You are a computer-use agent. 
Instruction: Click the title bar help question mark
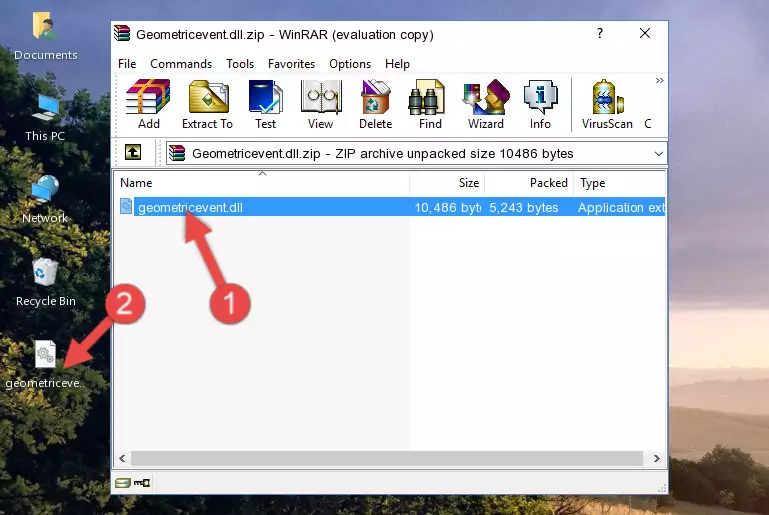coord(600,33)
